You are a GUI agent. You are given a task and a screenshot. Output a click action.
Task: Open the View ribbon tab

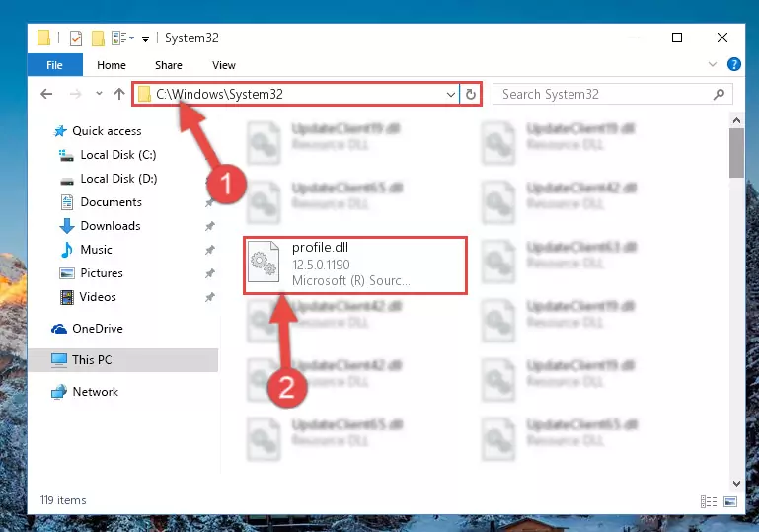(x=224, y=65)
